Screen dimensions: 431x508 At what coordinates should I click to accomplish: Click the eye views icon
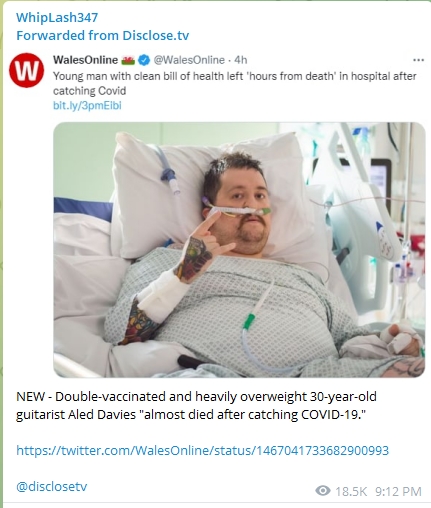323,491
